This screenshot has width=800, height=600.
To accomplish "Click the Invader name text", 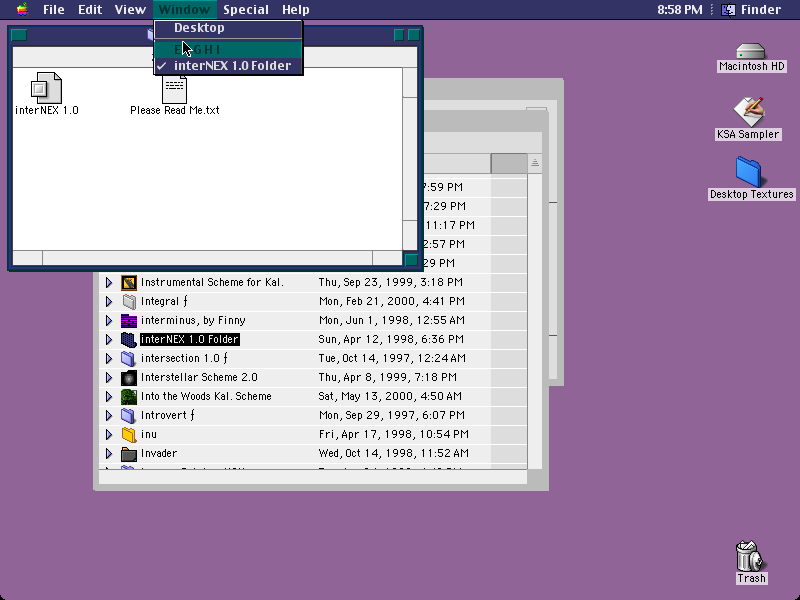I will (159, 454).
